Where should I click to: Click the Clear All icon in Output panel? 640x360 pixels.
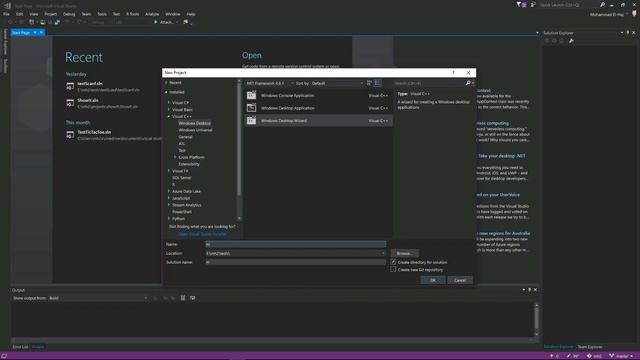point(183,298)
